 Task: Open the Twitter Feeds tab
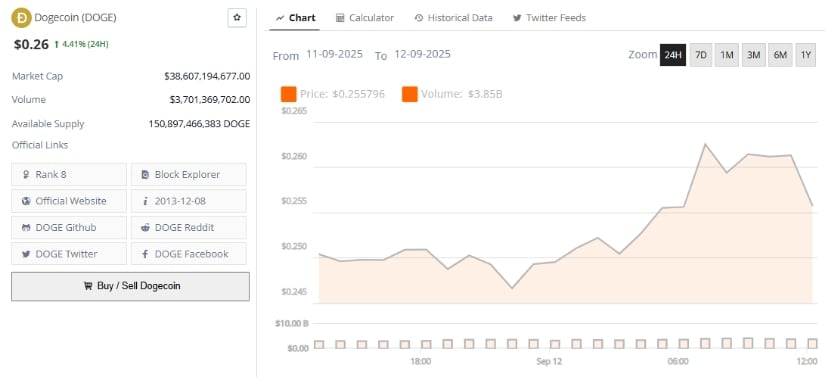549,17
